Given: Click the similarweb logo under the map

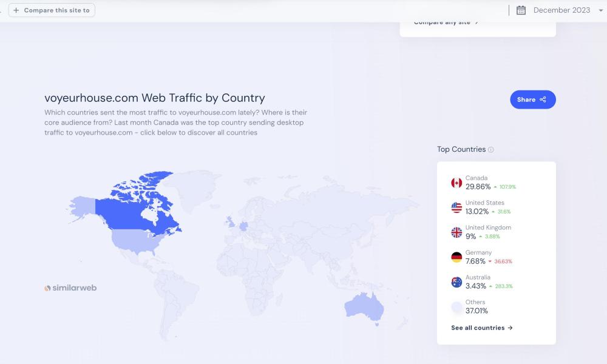Looking at the screenshot, I should [70, 288].
